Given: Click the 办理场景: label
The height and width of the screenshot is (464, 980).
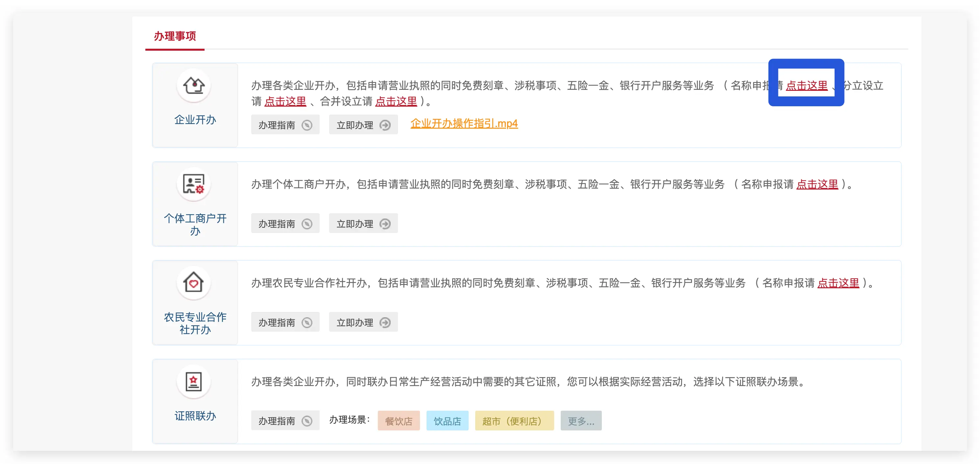Looking at the screenshot, I should [x=350, y=420].
